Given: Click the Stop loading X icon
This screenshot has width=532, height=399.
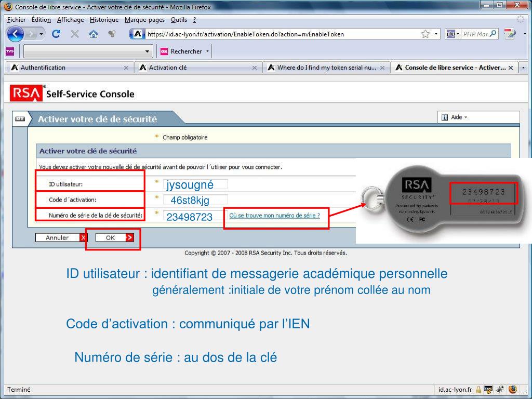Looking at the screenshot, I should point(75,34).
